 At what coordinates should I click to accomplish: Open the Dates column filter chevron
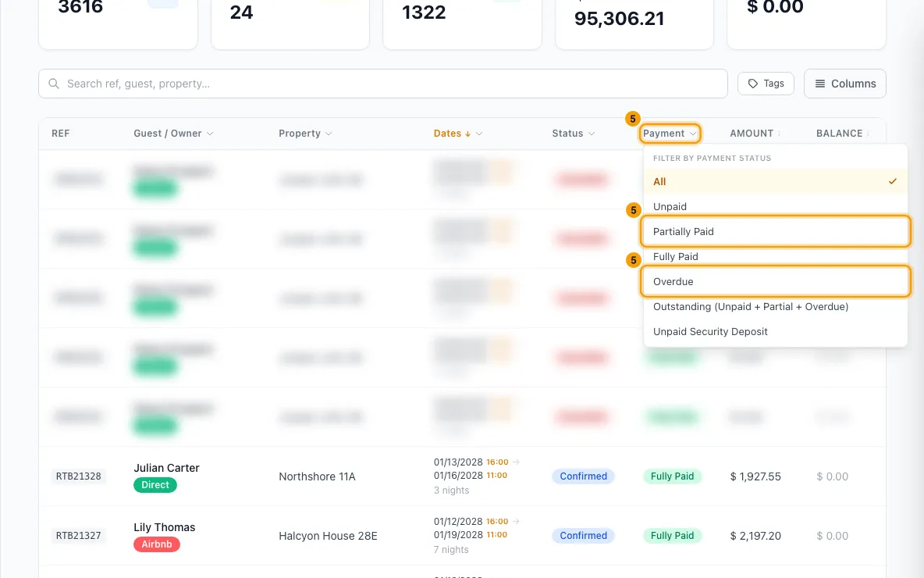(479, 134)
